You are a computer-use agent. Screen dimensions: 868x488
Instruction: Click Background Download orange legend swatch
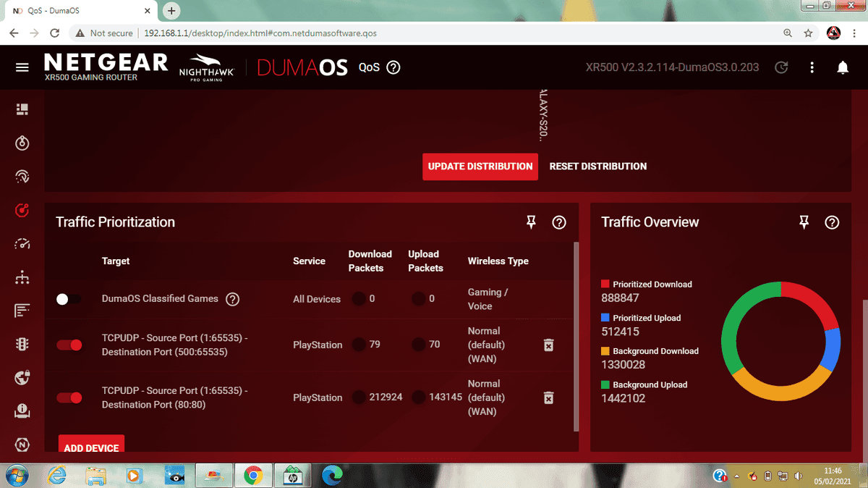pos(605,351)
